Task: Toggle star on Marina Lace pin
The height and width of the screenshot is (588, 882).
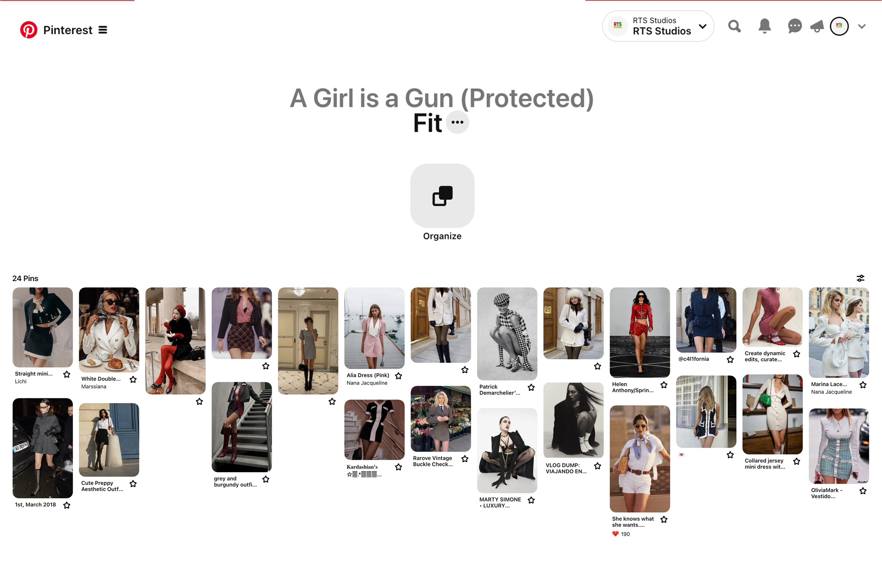Action: coord(863,385)
